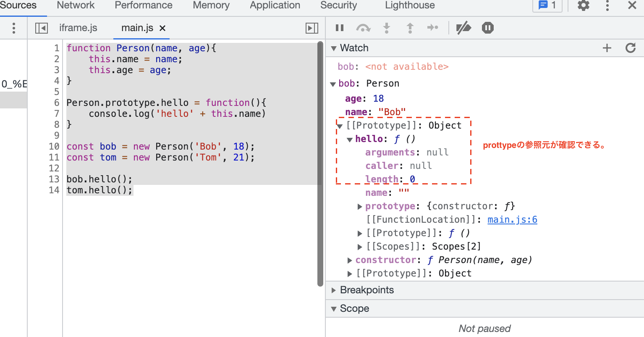Step into next function call
The image size is (644, 337).
point(387,28)
